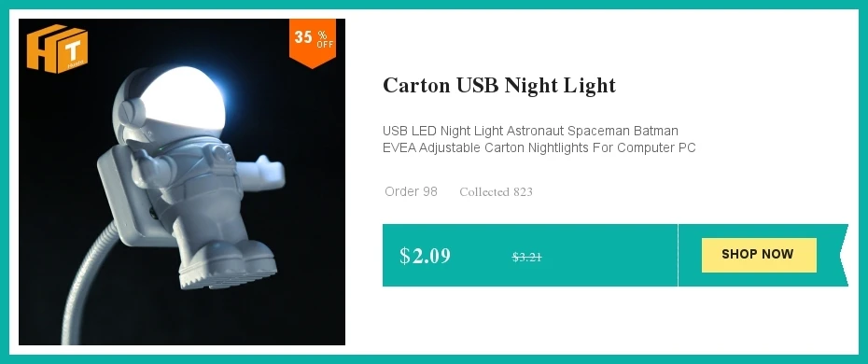Select the Collected 823 count label

[496, 192]
